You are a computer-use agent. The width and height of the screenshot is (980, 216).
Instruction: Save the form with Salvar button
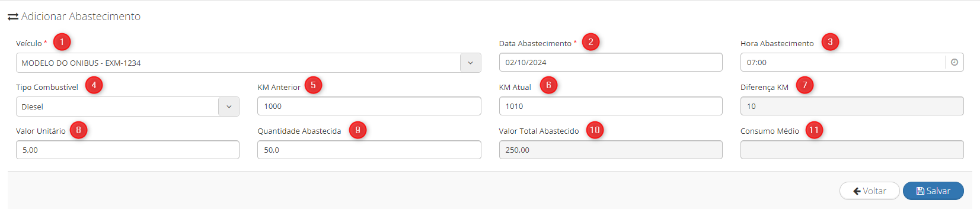[x=933, y=191]
